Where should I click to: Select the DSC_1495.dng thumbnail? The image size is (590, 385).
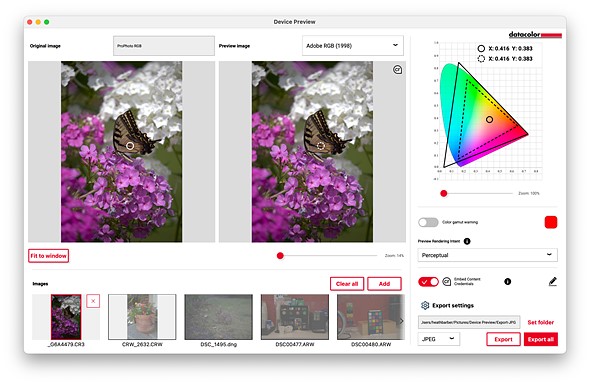[x=218, y=317]
